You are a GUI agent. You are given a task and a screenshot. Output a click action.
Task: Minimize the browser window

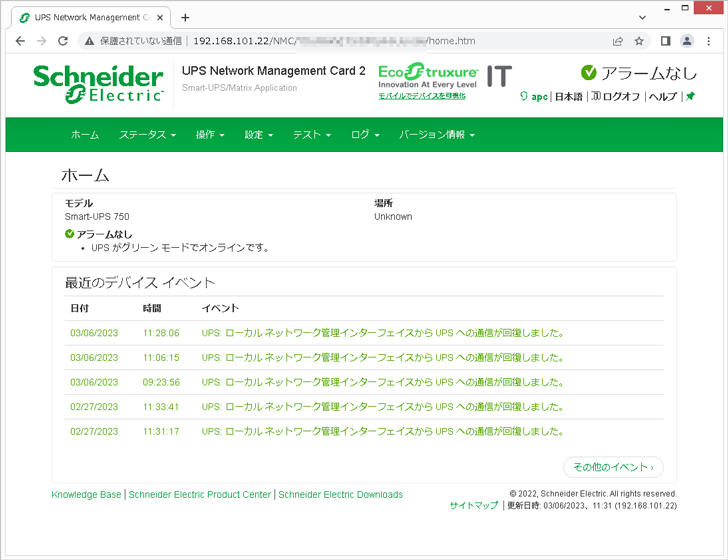click(x=667, y=8)
